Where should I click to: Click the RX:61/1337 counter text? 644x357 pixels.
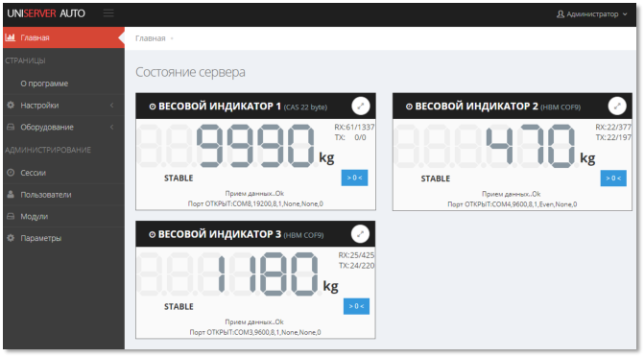tap(354, 127)
